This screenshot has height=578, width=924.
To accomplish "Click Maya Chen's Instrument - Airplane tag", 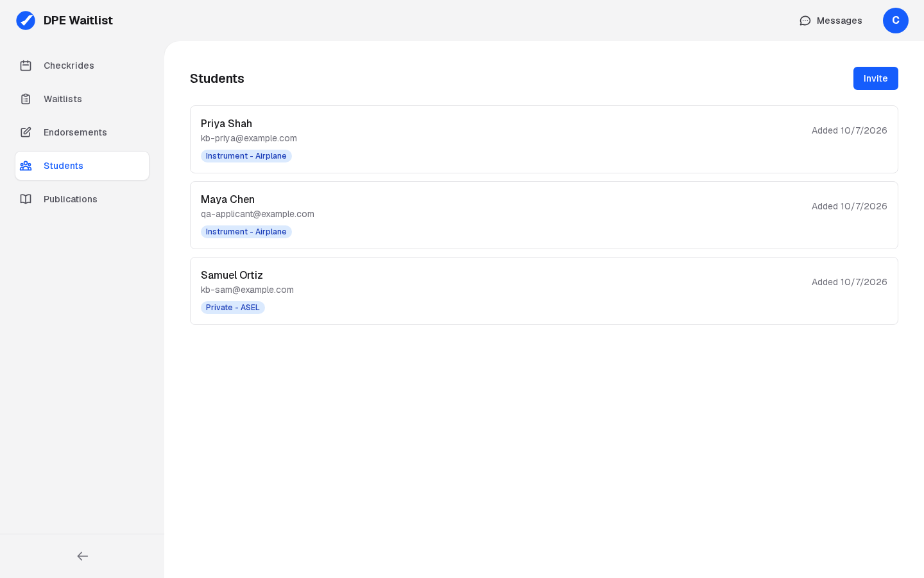I will tap(246, 232).
